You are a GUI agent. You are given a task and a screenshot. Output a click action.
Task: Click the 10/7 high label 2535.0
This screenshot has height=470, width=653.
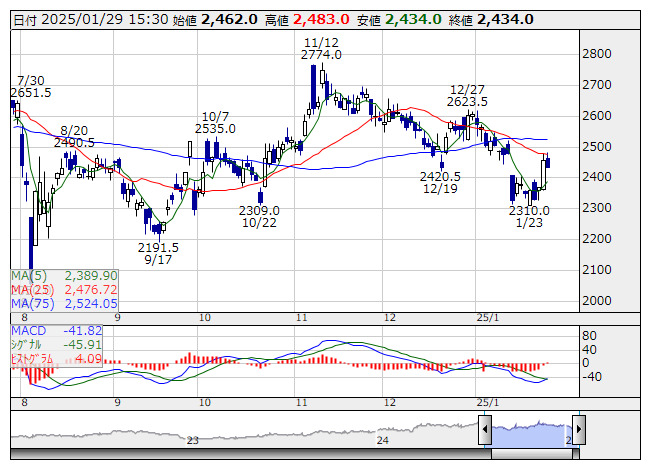click(x=215, y=128)
